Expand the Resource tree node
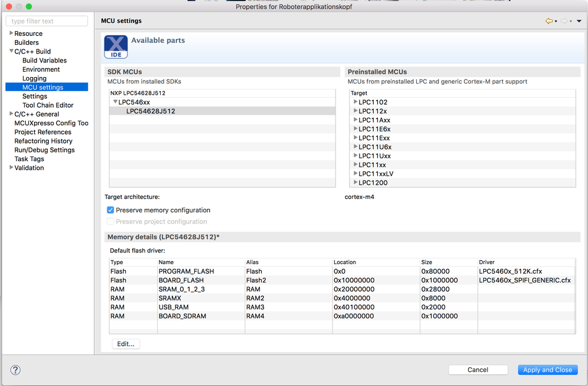This screenshot has width=588, height=386. [x=11, y=34]
